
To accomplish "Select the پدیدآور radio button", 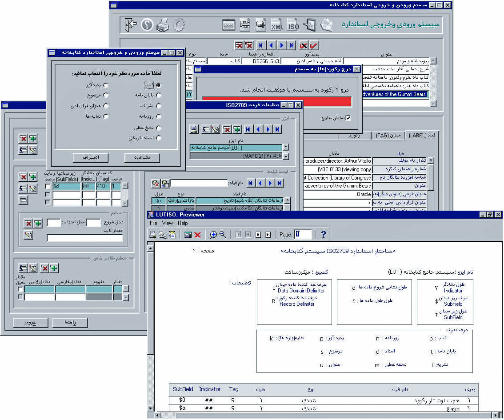I will 106,85.
